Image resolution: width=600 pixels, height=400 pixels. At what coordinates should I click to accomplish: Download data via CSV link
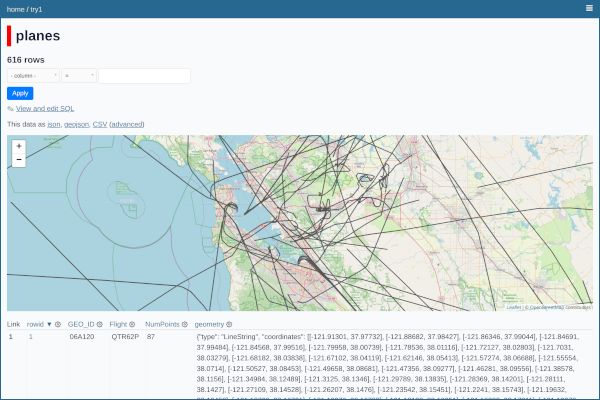point(100,124)
